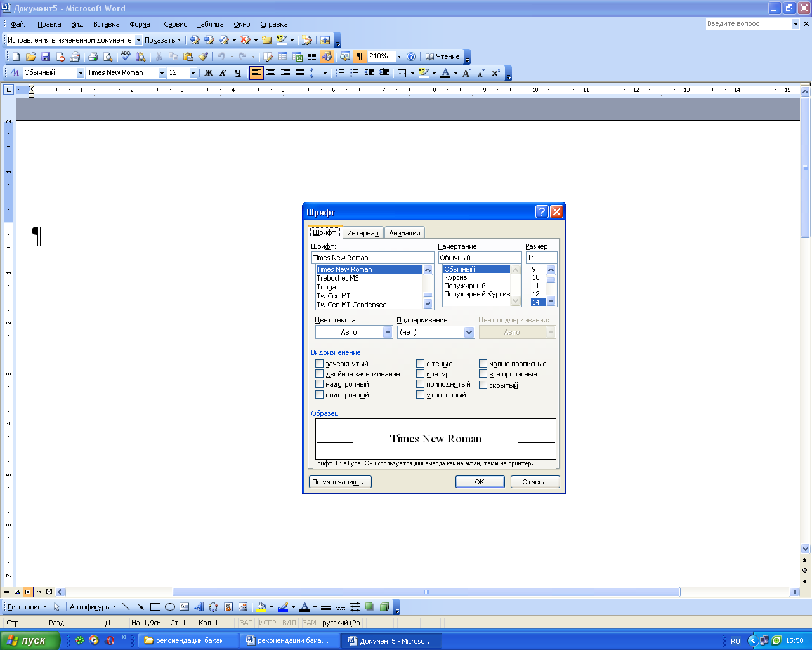Check the контур checkbox
Screen dimensions: 812x650
tap(420, 374)
